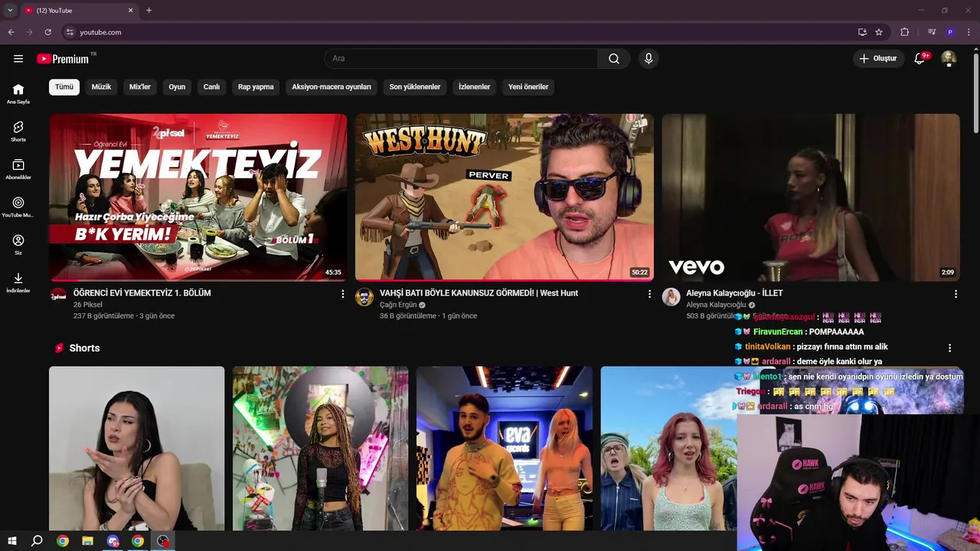Open Windows taskbar search
The width and height of the screenshot is (980, 551).
pyautogui.click(x=37, y=541)
